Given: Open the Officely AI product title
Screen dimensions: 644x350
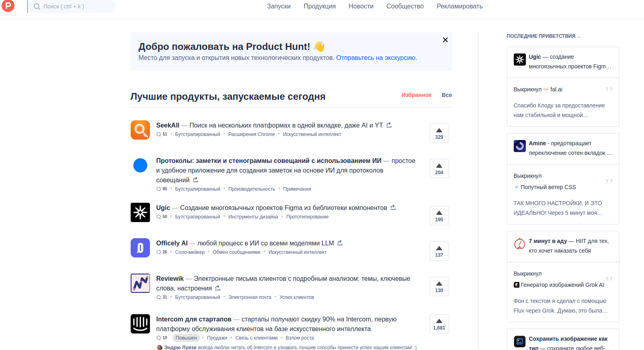Looking at the screenshot, I should click(x=172, y=243).
